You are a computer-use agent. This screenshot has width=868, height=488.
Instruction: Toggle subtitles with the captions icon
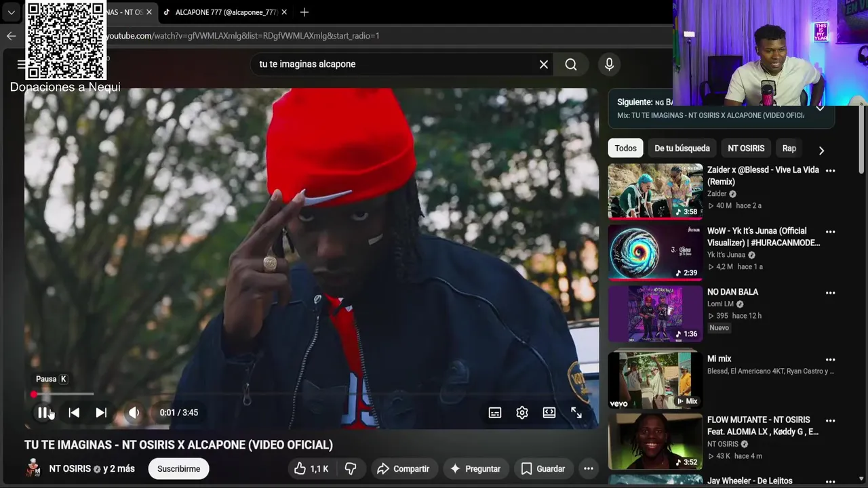point(495,412)
